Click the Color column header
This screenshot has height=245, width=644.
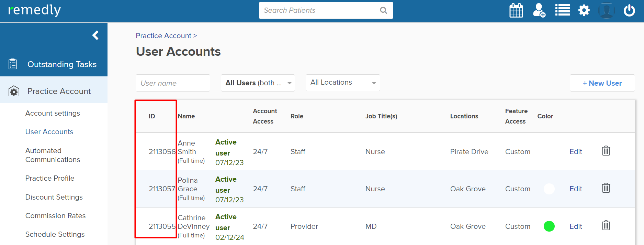click(545, 116)
